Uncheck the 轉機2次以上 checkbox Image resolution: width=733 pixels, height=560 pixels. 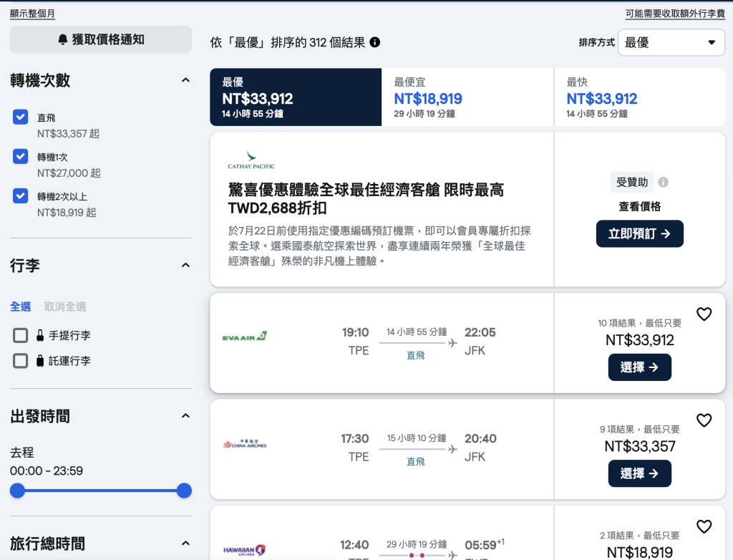point(21,195)
